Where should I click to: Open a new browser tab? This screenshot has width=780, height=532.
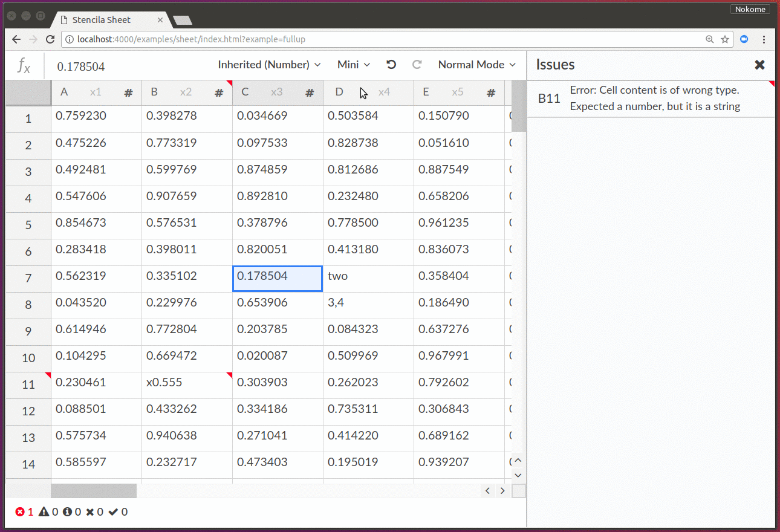point(183,21)
